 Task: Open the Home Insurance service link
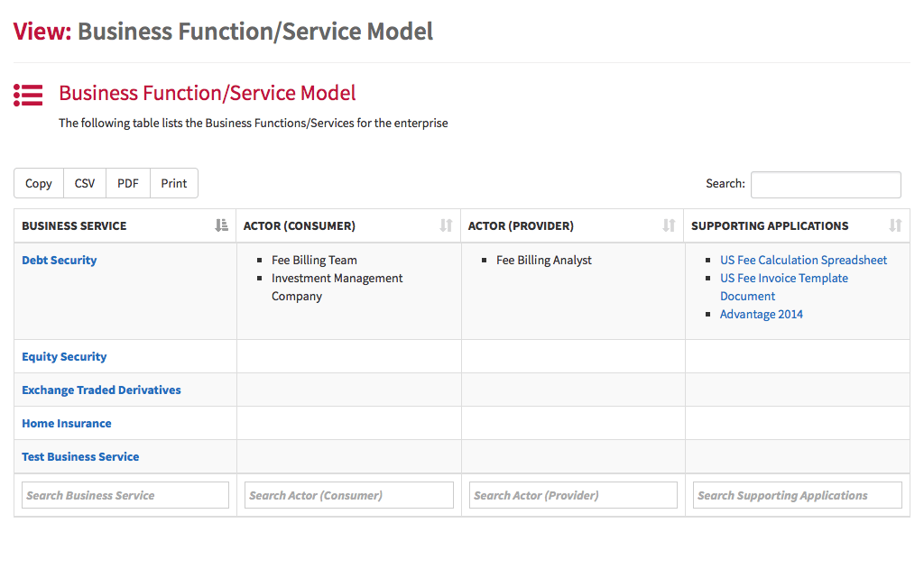point(67,424)
